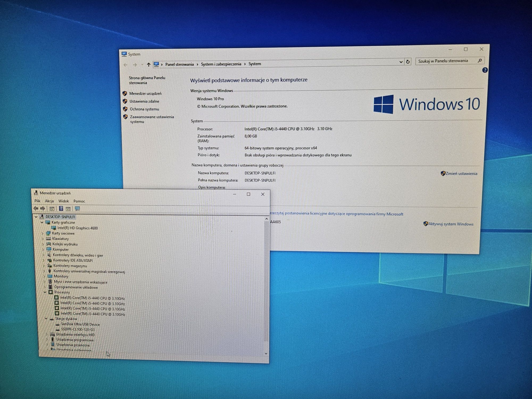Click the shield icon beside Menedżer urządzeń
This screenshot has height=399, width=532.
pos(125,93)
